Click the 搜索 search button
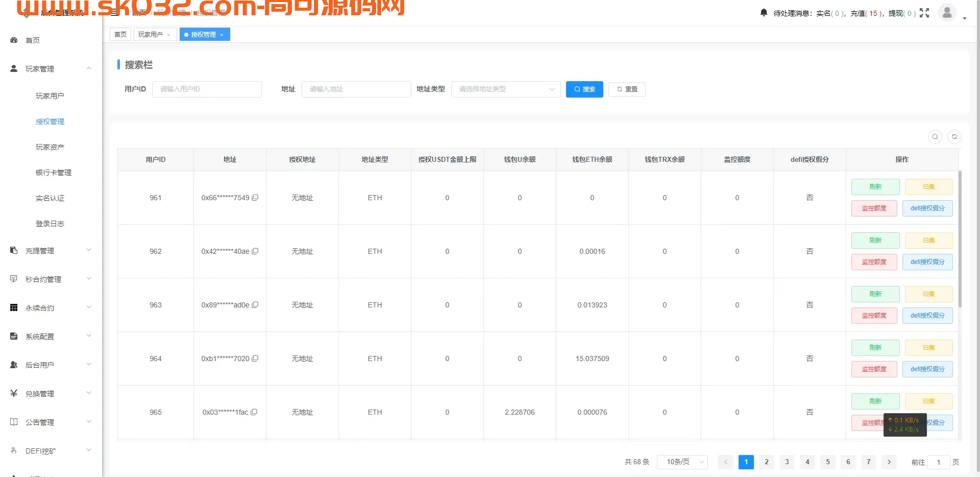980x477 pixels. (584, 89)
